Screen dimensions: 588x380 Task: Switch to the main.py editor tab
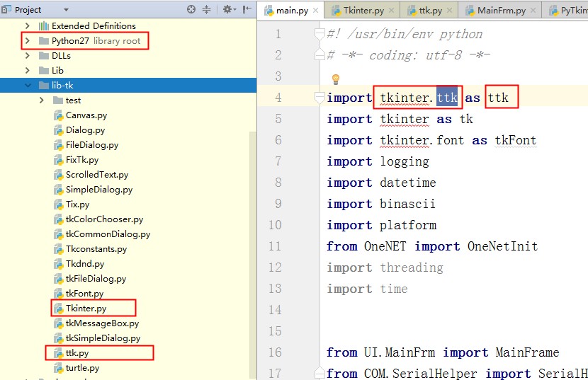292,11
